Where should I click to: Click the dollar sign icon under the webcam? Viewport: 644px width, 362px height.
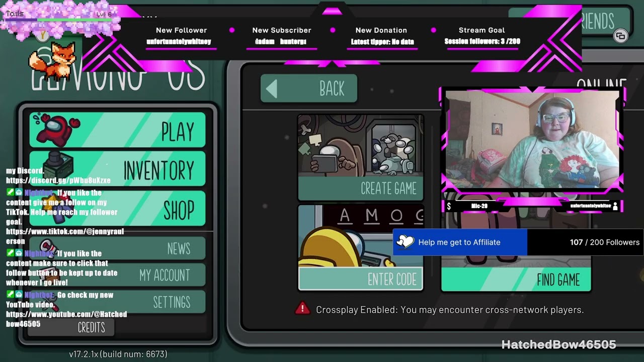(449, 206)
